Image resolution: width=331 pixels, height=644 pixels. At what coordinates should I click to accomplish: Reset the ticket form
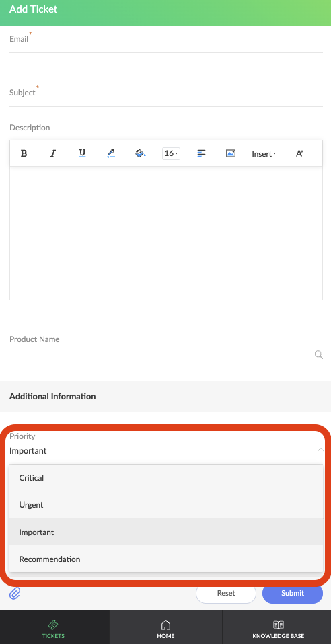click(226, 593)
